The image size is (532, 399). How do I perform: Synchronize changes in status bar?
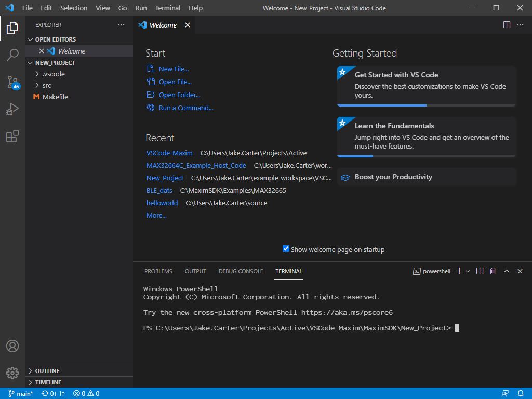tap(52, 394)
